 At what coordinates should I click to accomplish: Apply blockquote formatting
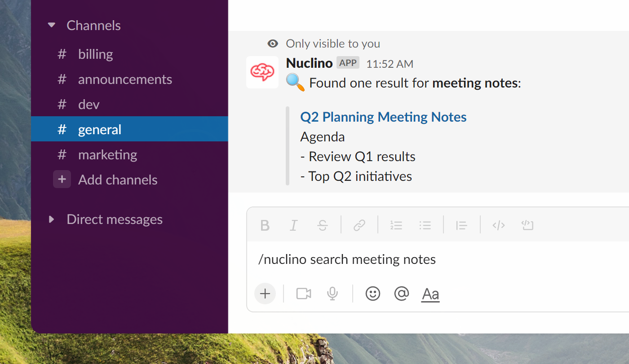461,225
